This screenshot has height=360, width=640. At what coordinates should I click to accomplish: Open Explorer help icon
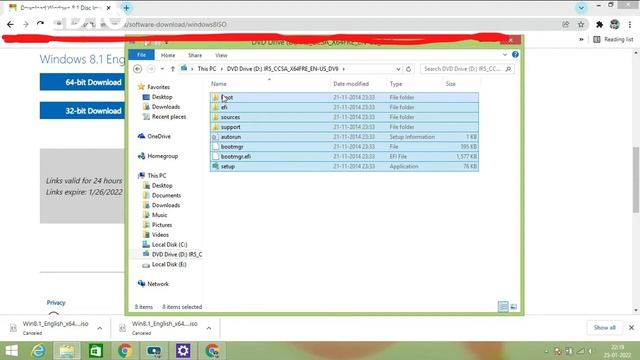pos(515,54)
